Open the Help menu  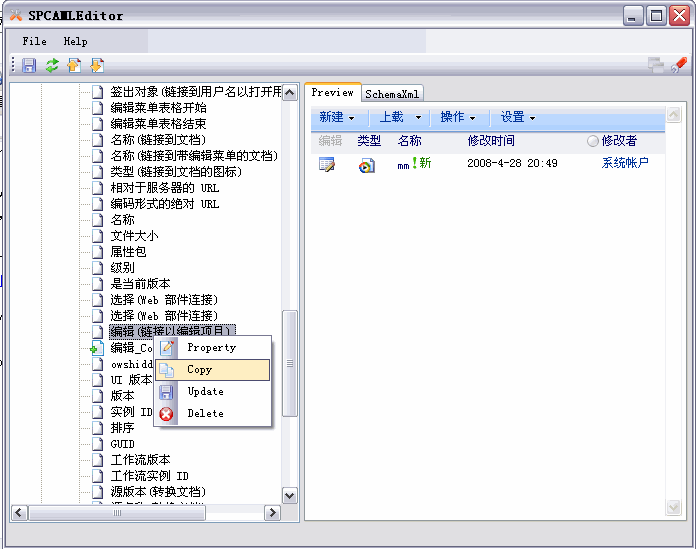(x=75, y=41)
